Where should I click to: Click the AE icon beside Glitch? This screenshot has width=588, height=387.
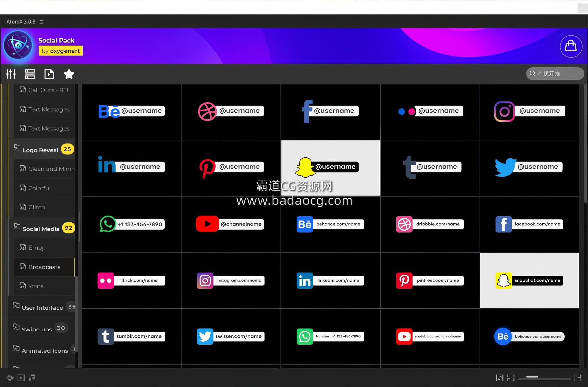click(23, 207)
